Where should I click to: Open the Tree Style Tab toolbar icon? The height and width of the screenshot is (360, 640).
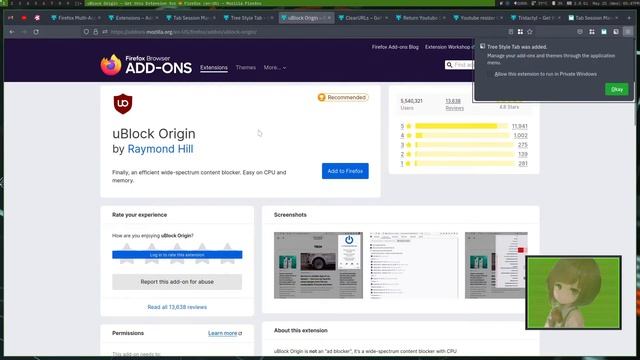click(x=616, y=32)
